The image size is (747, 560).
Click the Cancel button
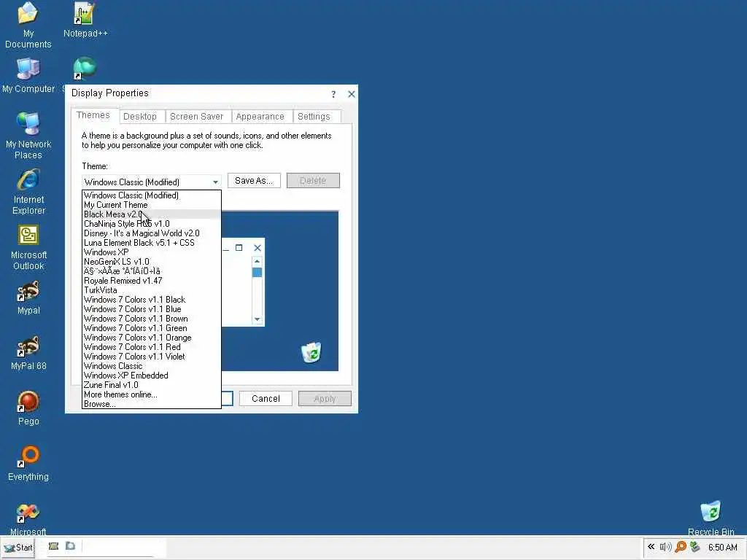pos(266,399)
